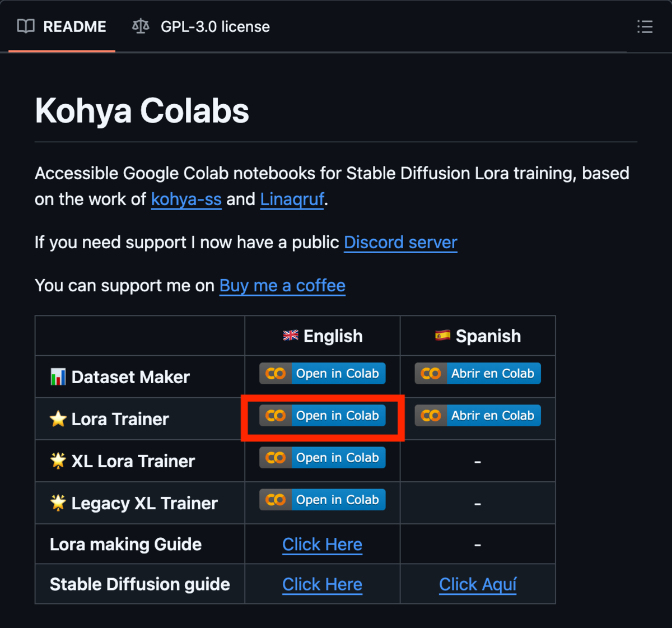Open Dataset Maker English Colab badge
This screenshot has width=672, height=628.
(x=323, y=374)
